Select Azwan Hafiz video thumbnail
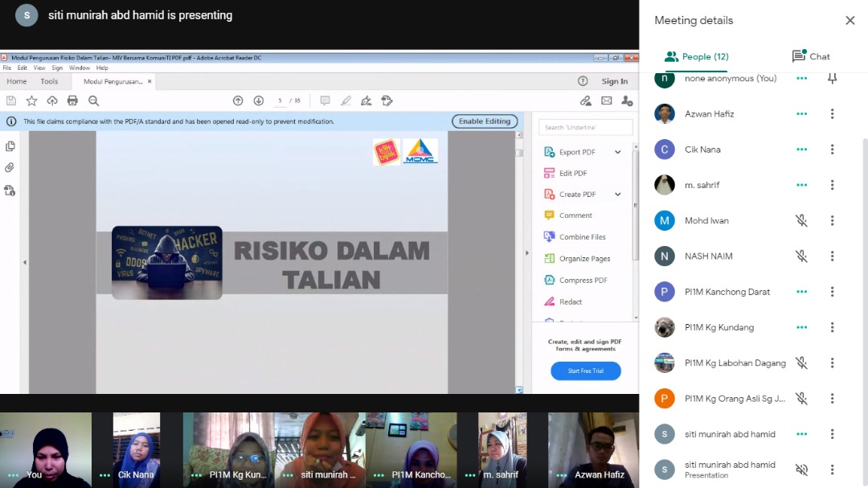868x488 pixels. (x=593, y=449)
